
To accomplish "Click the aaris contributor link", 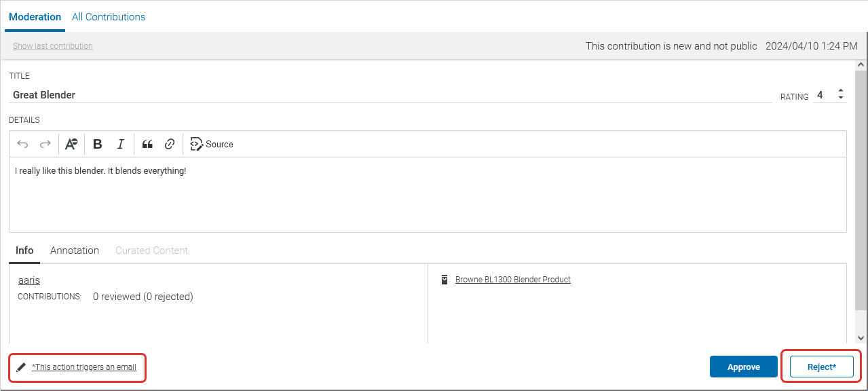I will point(29,280).
